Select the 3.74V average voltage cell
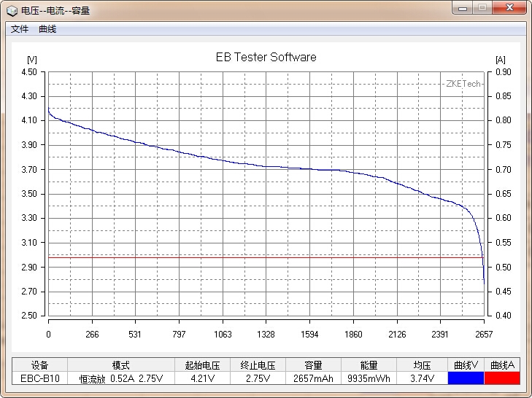 (x=422, y=378)
